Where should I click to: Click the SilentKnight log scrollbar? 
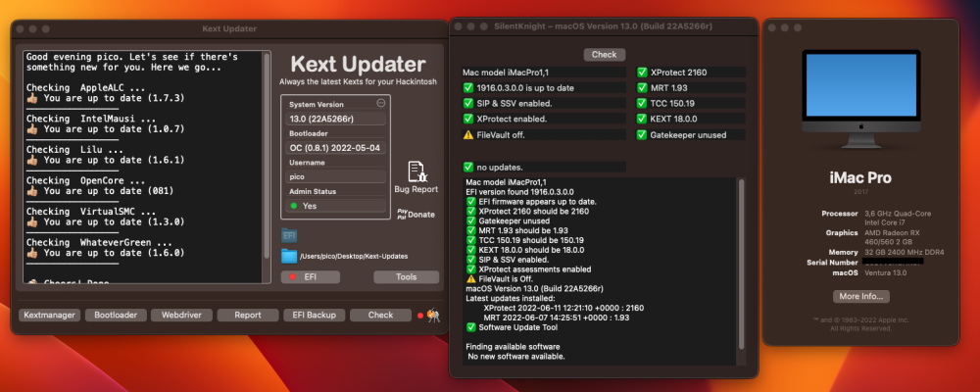coord(741,265)
